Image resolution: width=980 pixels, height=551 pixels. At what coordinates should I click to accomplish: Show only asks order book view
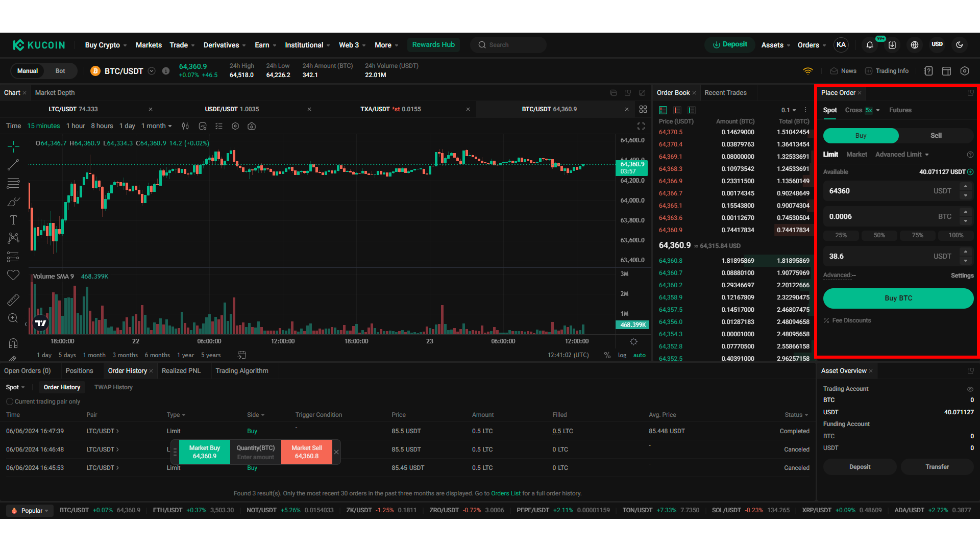point(677,110)
